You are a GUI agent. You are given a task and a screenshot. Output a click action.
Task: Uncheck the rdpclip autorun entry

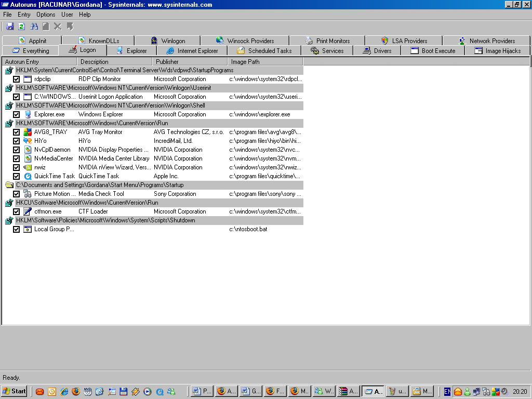point(16,79)
